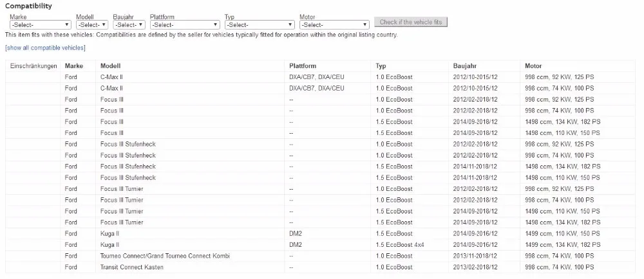Click Kuga II in the 150 PS row

click(109, 233)
